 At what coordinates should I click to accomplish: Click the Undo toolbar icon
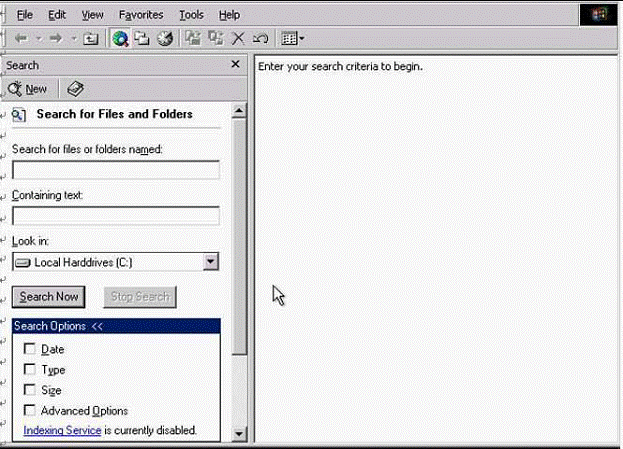click(x=260, y=39)
